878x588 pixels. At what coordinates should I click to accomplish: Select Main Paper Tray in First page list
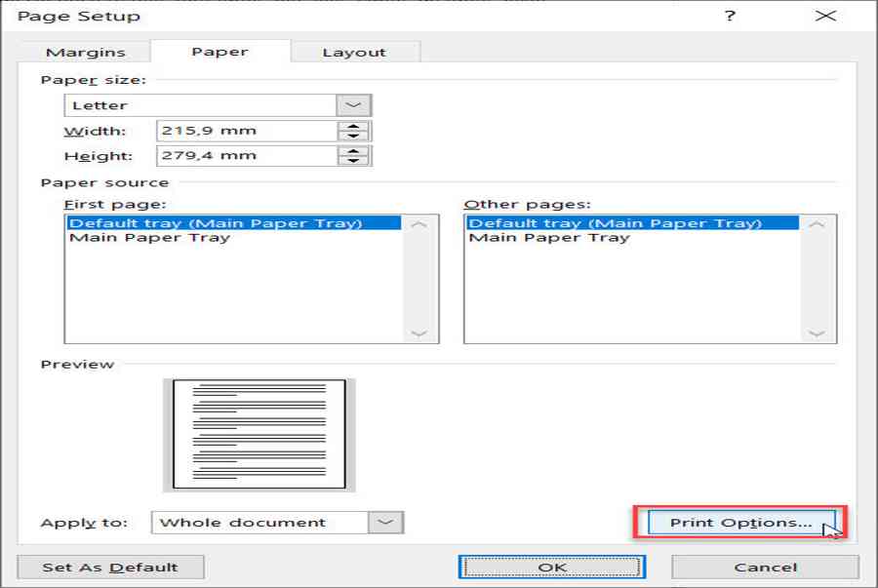click(x=234, y=238)
